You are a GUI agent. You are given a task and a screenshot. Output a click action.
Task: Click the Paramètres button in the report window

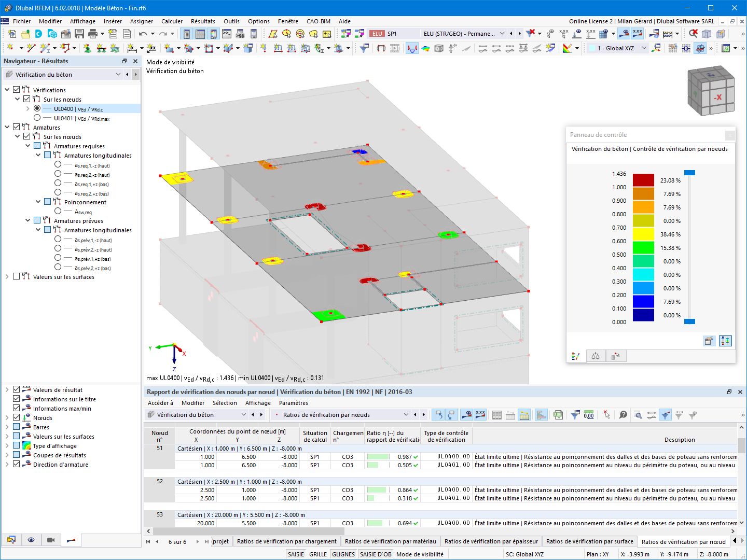tap(294, 403)
